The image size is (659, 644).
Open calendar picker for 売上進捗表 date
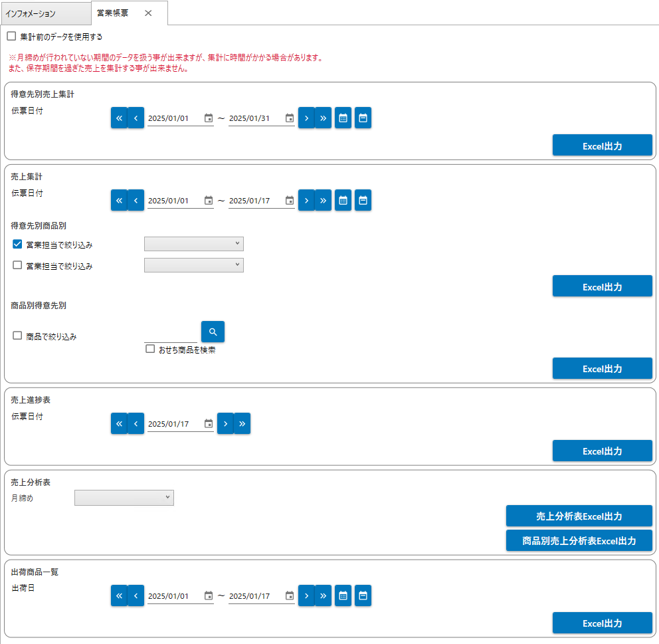209,424
